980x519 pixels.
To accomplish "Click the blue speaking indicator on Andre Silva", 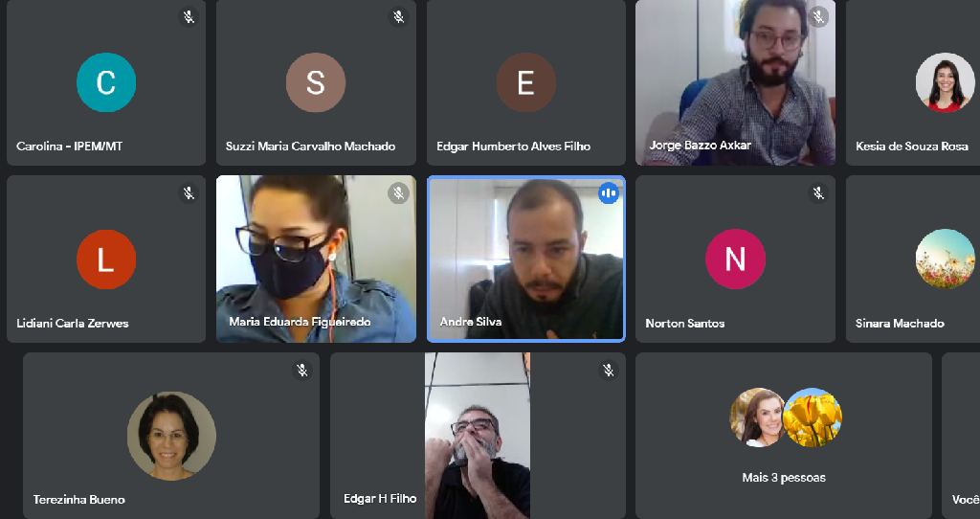I will [608, 193].
